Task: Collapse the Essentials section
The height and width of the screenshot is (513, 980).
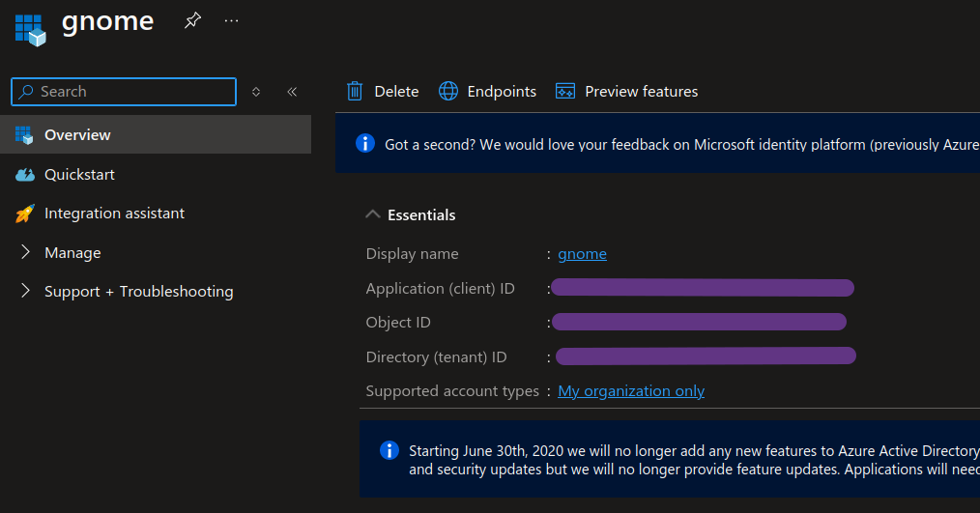Action: click(373, 214)
